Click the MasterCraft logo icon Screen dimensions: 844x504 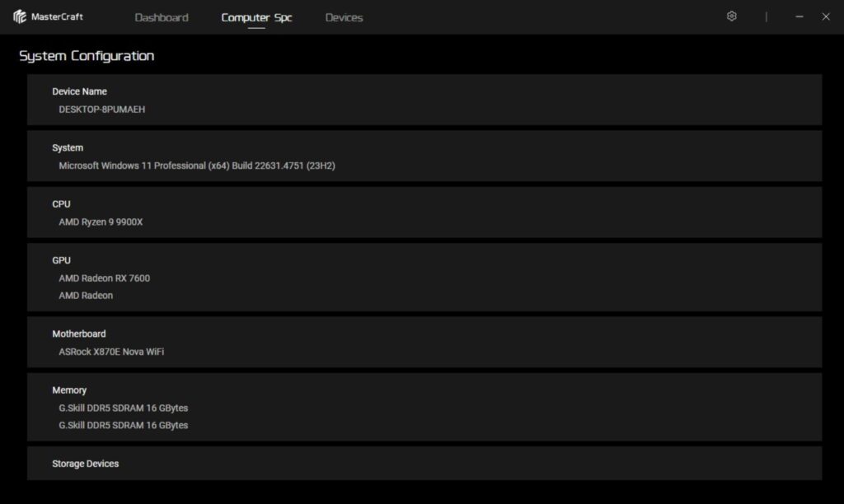coord(20,16)
